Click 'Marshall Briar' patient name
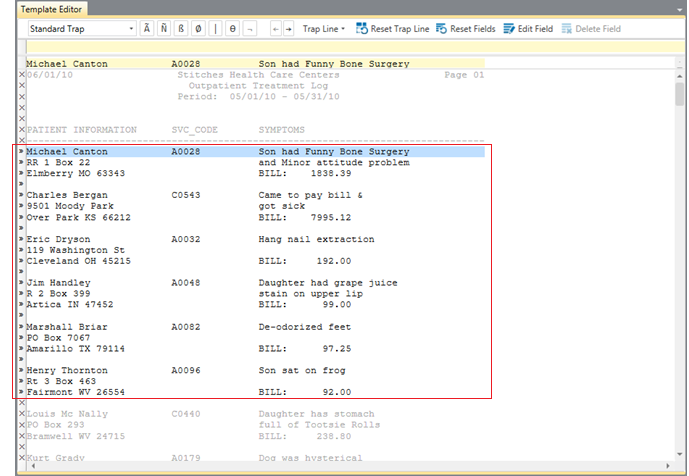The height and width of the screenshot is (476, 689). point(67,327)
